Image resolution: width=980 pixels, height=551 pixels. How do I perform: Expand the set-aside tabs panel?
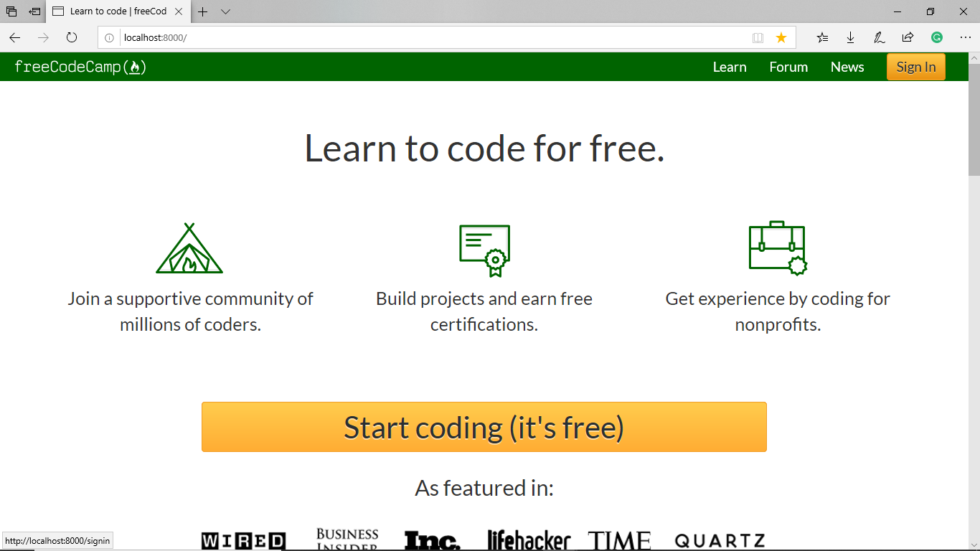[11, 11]
